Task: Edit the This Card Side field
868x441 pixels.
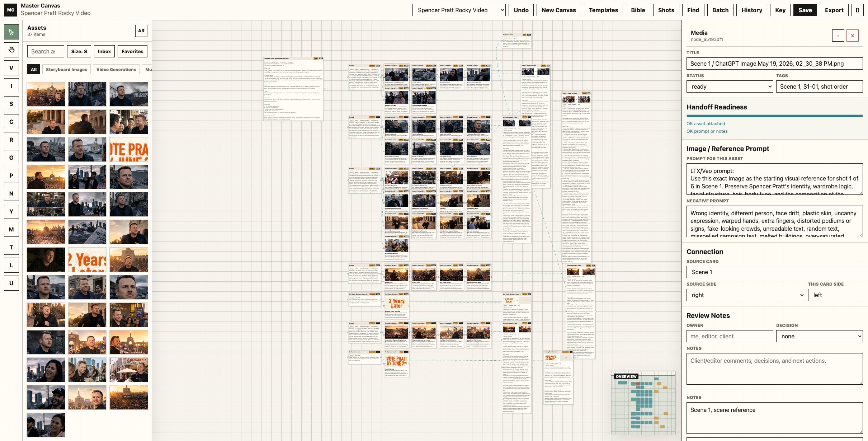Action: [838, 295]
